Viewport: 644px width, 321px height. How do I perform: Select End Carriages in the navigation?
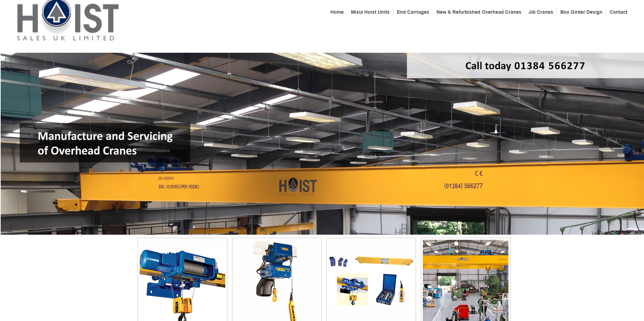point(413,12)
